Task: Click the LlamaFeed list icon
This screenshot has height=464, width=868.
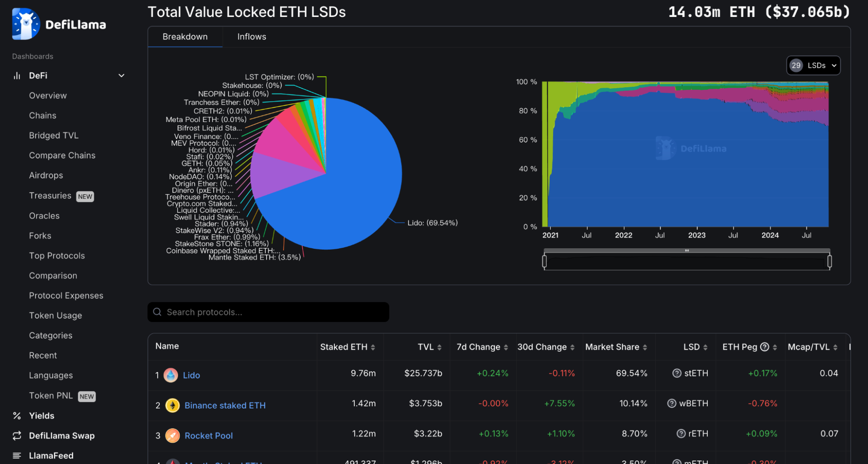Action: [x=17, y=456]
